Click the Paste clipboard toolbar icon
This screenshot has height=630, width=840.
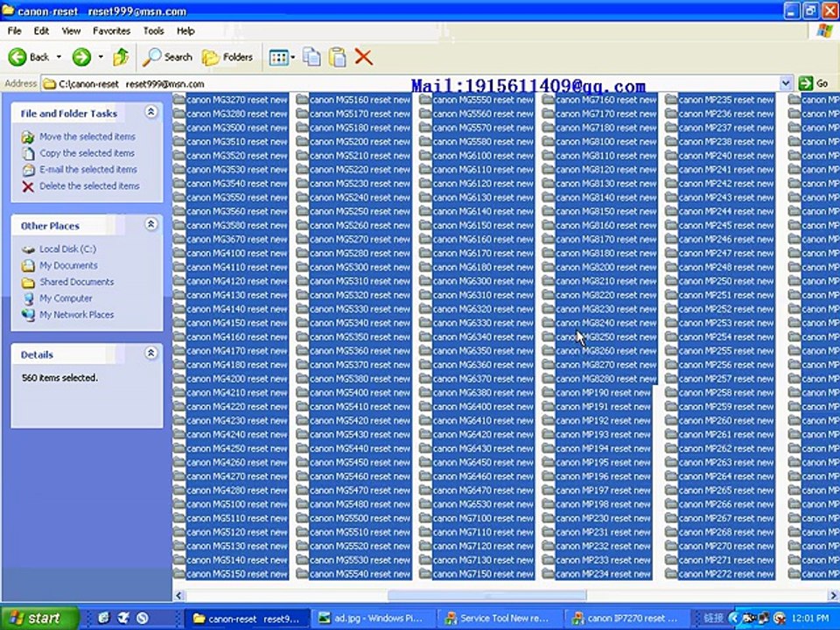(x=338, y=57)
